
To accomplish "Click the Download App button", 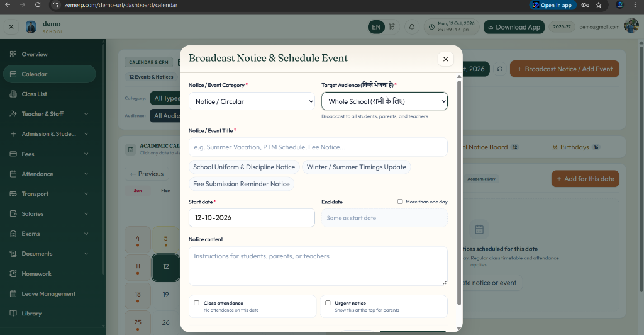I will point(514,26).
